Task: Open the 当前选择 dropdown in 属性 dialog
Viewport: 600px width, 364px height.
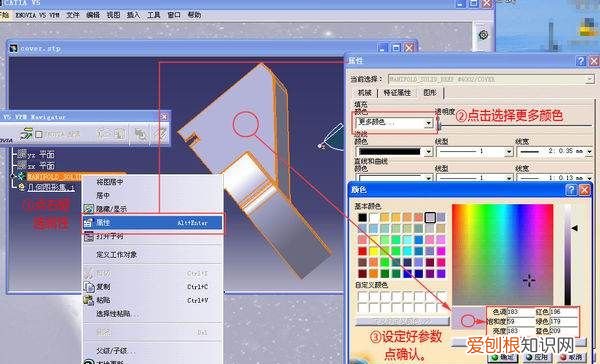Action: coord(590,79)
